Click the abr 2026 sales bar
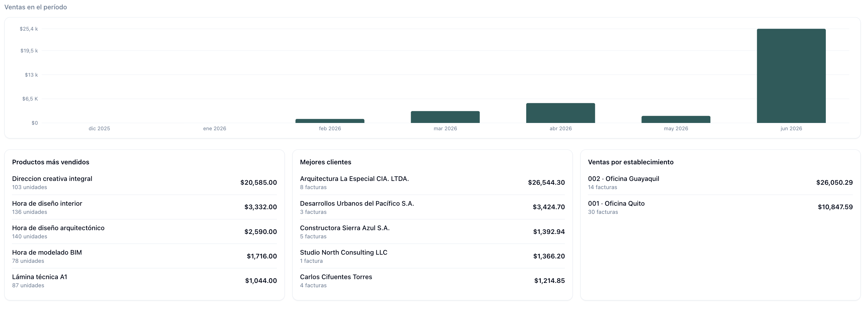This screenshot has height=310, width=868. click(560, 113)
